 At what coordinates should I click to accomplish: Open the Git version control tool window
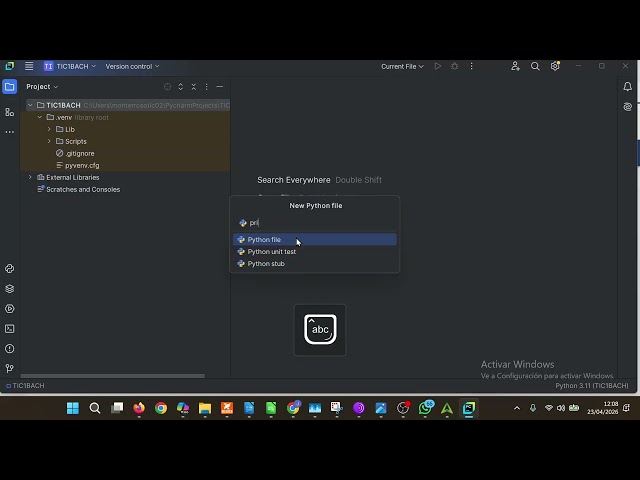click(9, 369)
